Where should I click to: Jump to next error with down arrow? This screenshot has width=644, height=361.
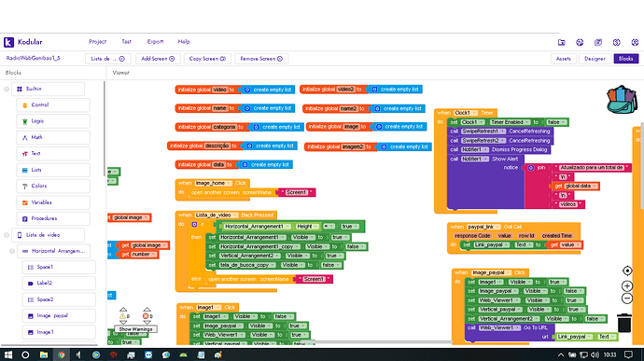coord(147,323)
